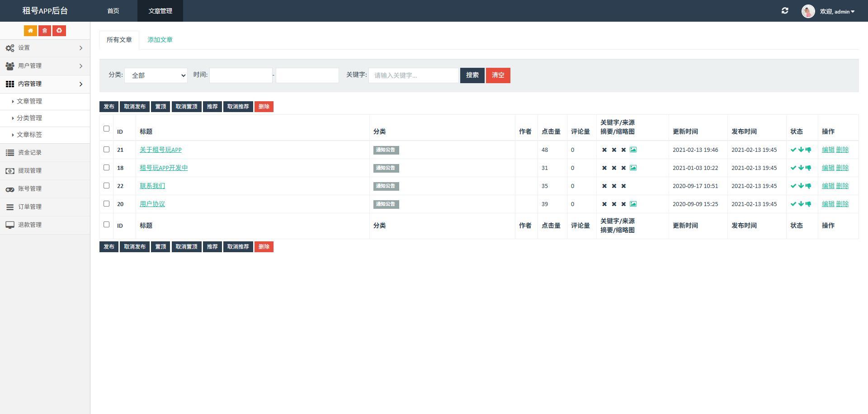Switch to the 添加文章 tab
Screen dimensions: 868x414
pyautogui.click(x=160, y=40)
